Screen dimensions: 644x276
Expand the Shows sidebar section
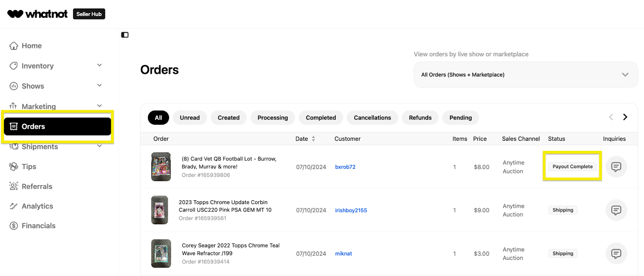(x=99, y=86)
